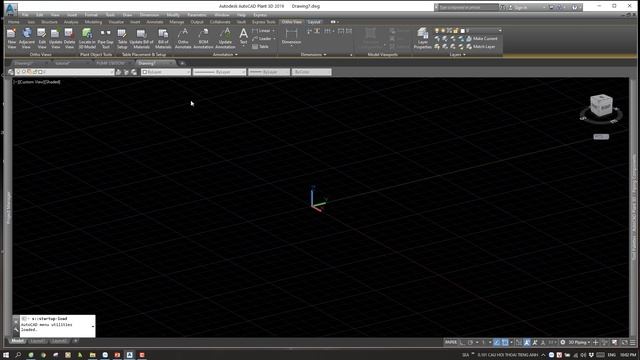640x360 pixels.
Task: Open the toolbar layer selection dropdown
Action: click(64, 72)
